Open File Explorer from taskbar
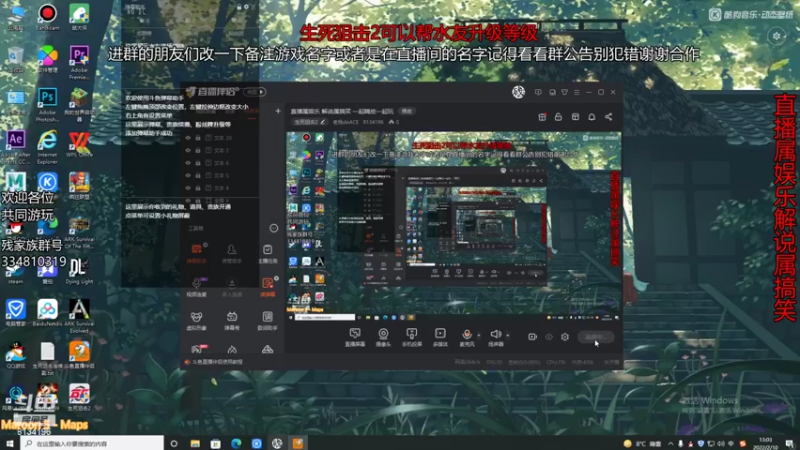This screenshot has height=450, width=800. click(195, 444)
